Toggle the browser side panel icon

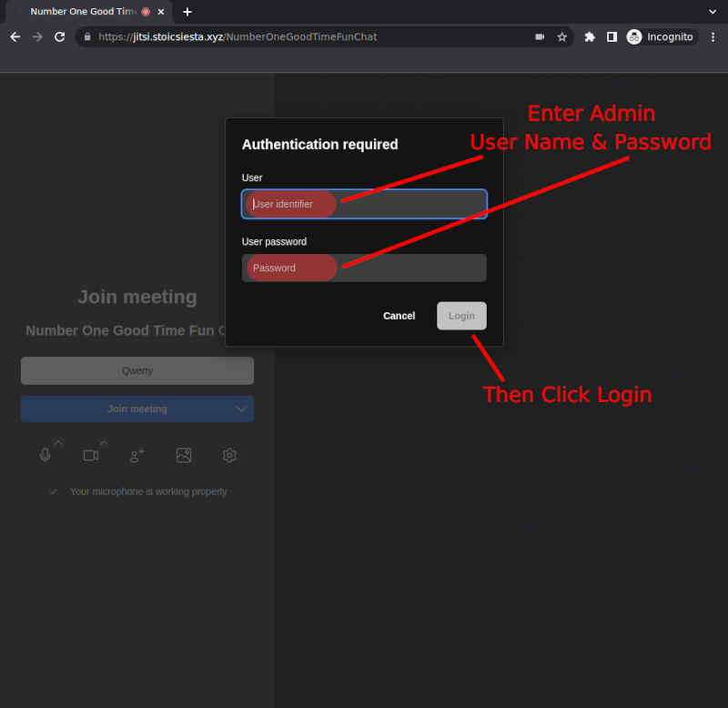pos(612,37)
